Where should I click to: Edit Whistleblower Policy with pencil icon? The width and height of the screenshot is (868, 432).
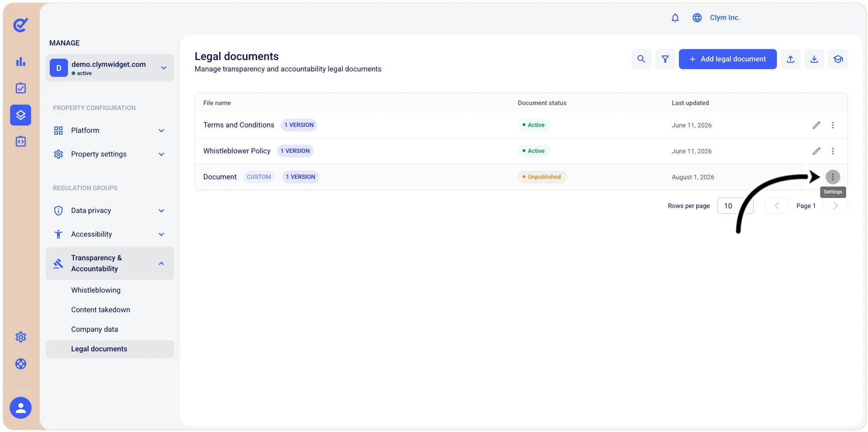[816, 151]
